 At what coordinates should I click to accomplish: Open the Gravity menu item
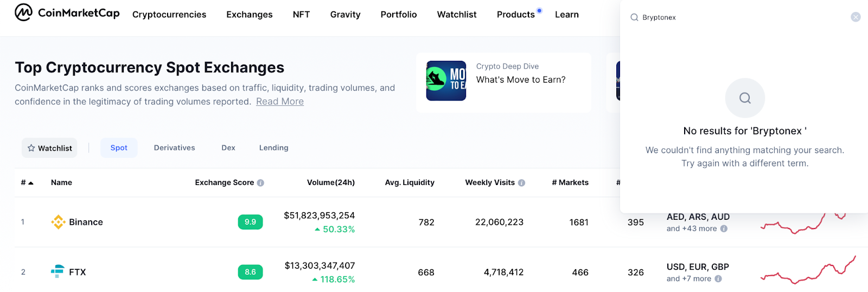345,15
